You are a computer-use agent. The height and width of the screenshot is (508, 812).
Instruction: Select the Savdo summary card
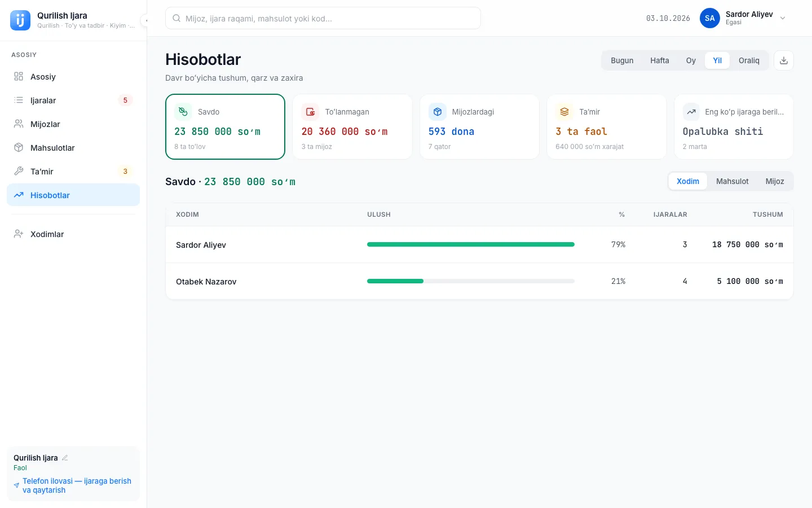click(x=225, y=127)
